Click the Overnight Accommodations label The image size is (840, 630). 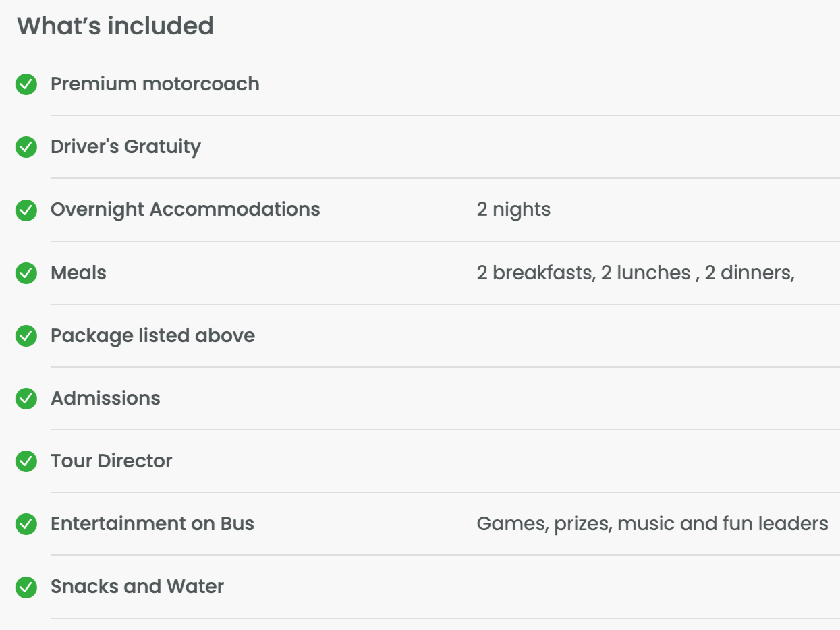point(186,210)
